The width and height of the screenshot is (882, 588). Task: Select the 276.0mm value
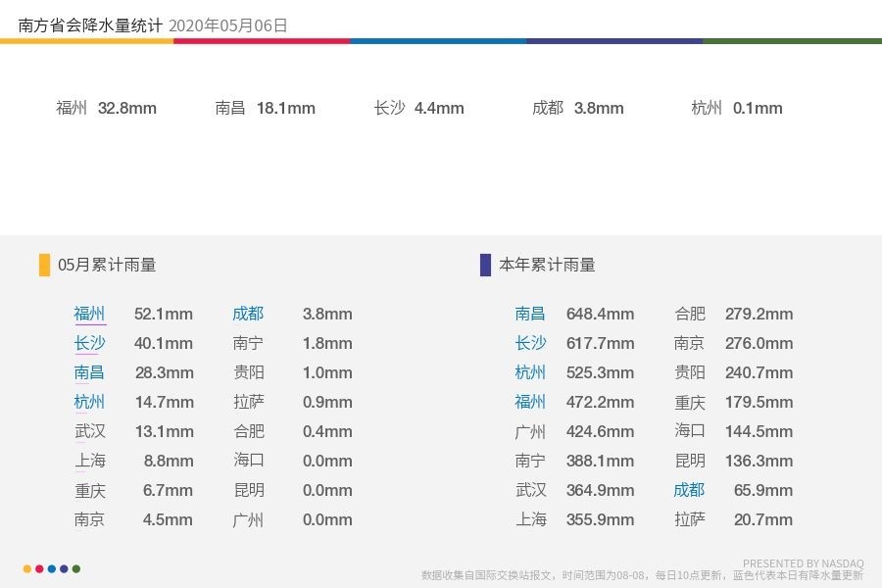pyautogui.click(x=759, y=343)
